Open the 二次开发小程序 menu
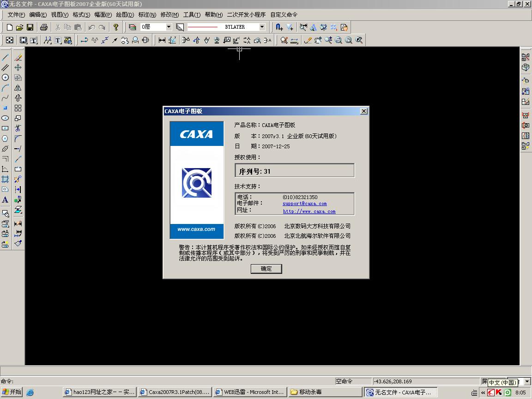Image resolution: width=532 pixels, height=399 pixels. [x=246, y=15]
